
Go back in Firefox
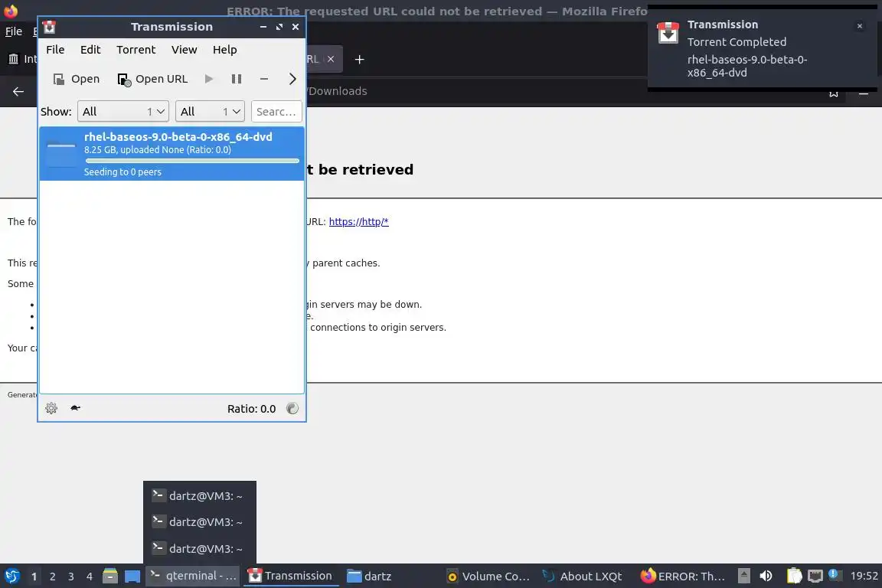click(18, 91)
